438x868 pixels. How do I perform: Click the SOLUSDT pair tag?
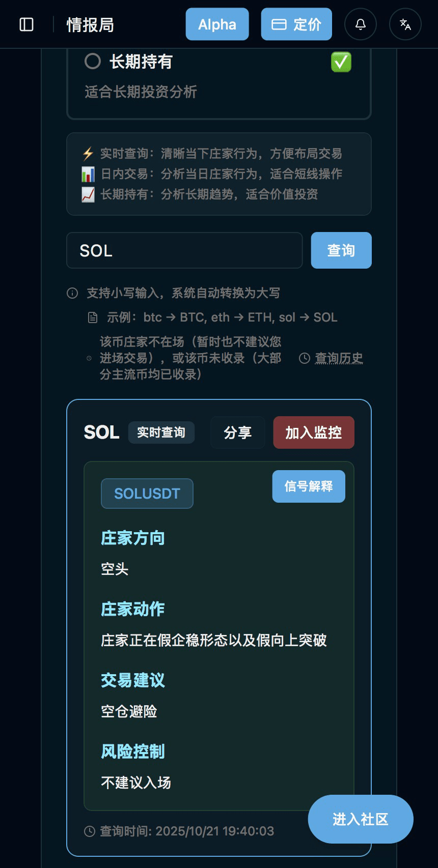pos(147,494)
